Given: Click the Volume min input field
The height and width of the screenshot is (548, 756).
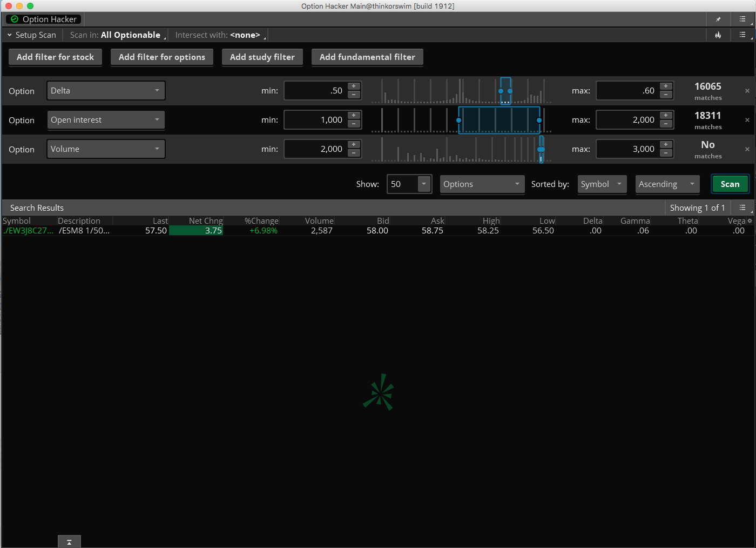Looking at the screenshot, I should click(315, 149).
